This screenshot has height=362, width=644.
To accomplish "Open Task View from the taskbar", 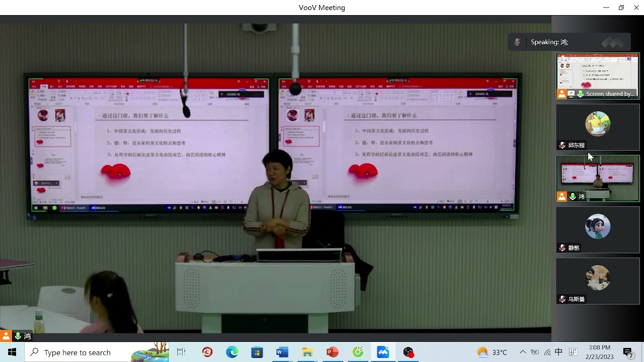I will click(x=181, y=352).
